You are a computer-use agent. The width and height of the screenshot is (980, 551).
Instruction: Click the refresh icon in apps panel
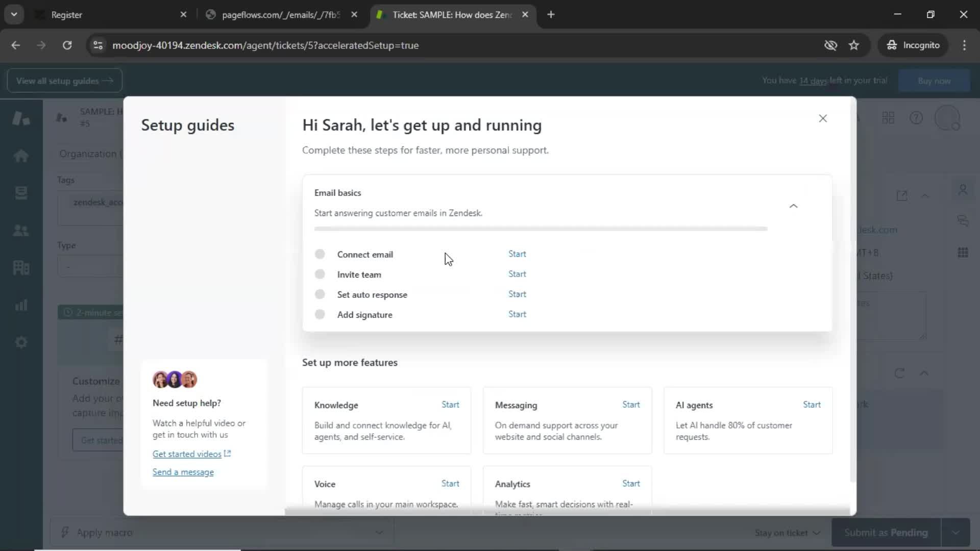pyautogui.click(x=899, y=373)
